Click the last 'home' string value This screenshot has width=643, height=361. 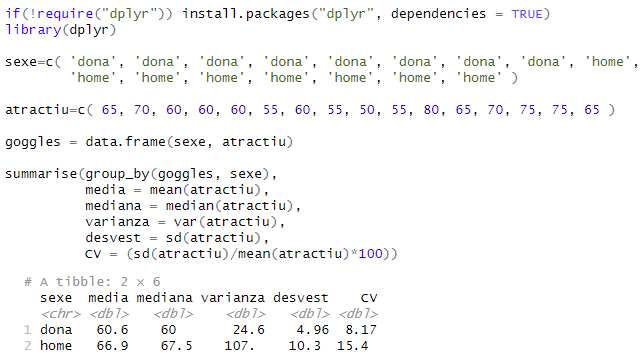[479, 78]
